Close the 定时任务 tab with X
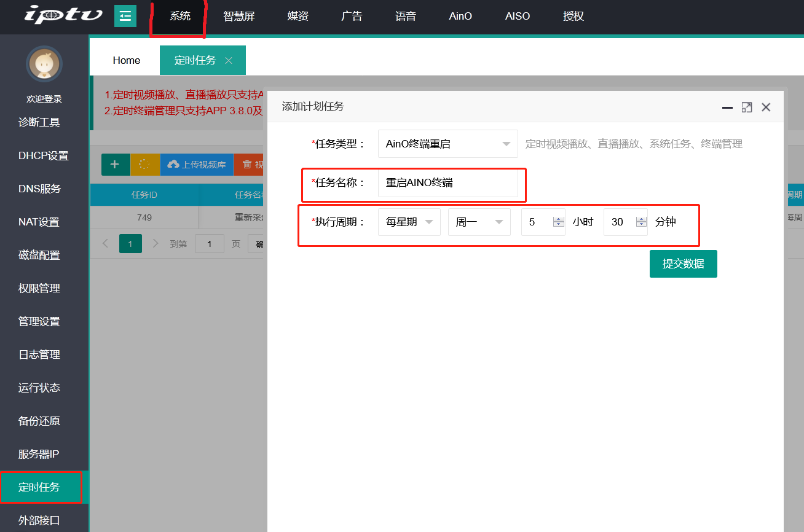This screenshot has height=532, width=804. point(229,60)
